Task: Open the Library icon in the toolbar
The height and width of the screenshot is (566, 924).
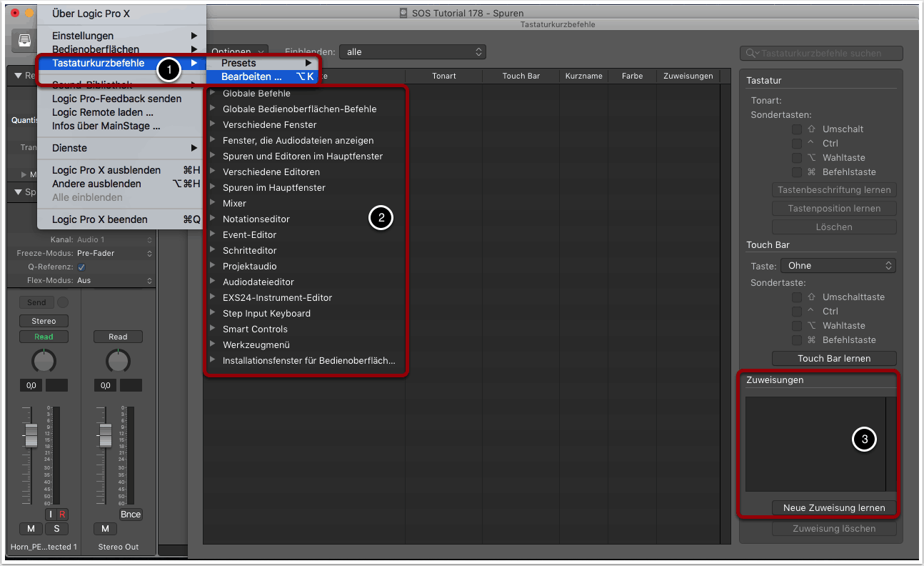Action: [24, 41]
